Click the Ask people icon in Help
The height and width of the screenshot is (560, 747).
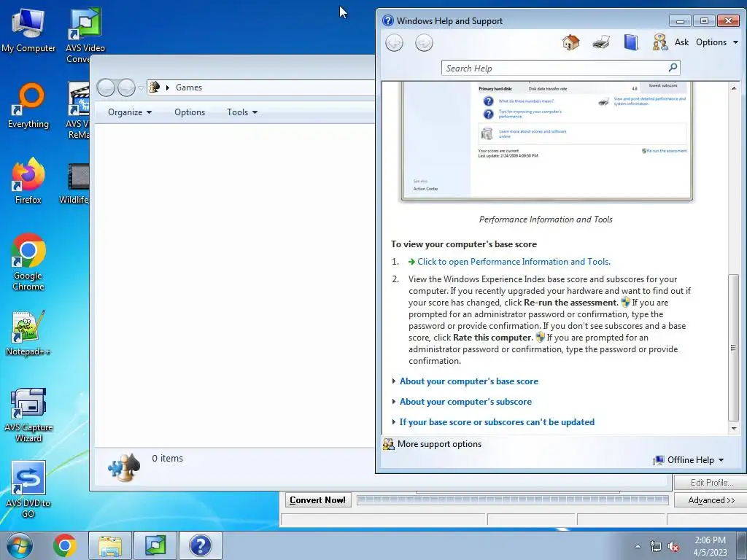click(659, 42)
